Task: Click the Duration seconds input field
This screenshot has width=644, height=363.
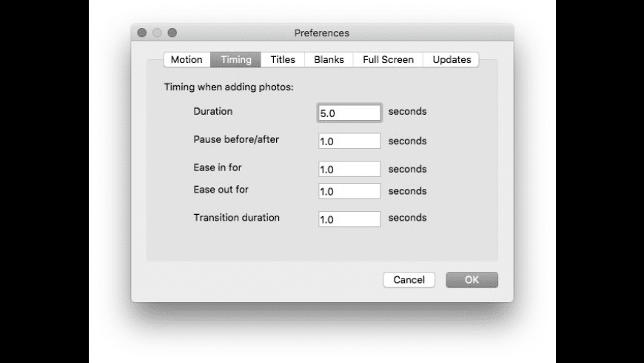Action: (x=349, y=113)
